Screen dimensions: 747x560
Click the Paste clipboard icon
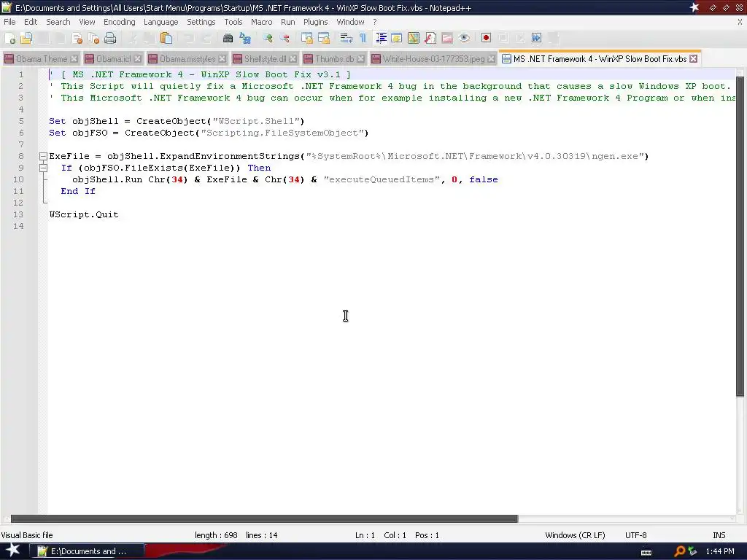166,38
